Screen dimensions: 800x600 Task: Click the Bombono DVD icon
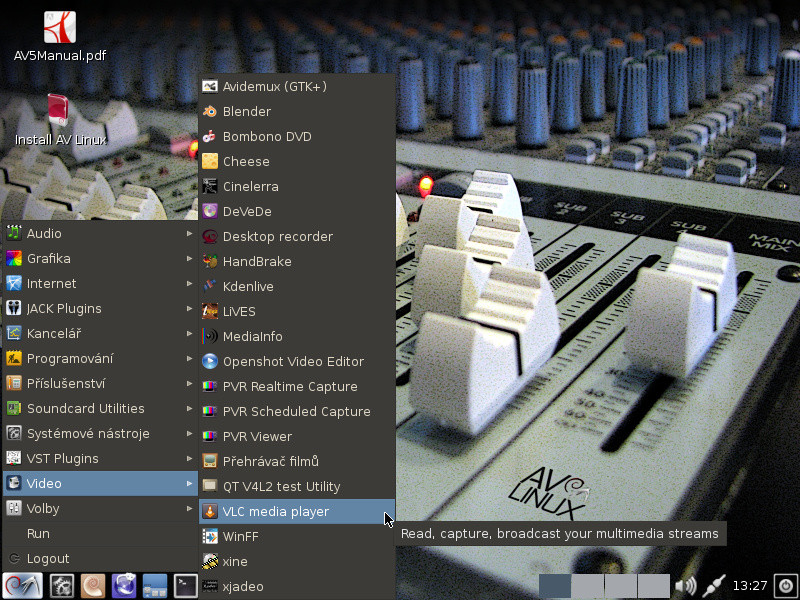[210, 136]
